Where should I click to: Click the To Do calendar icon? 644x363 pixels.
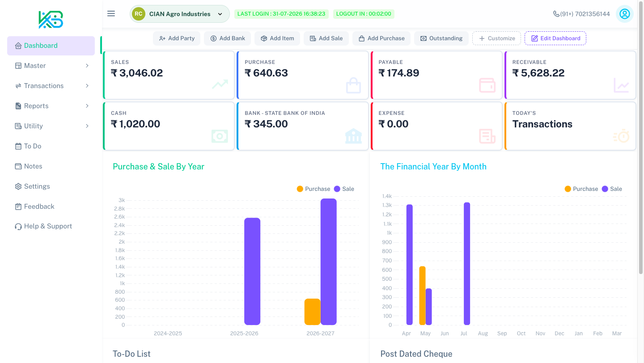(x=18, y=146)
